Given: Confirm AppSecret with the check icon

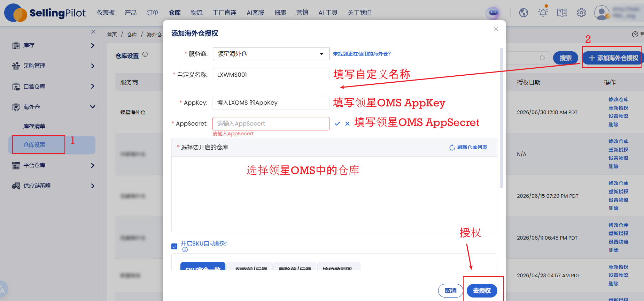Looking at the screenshot, I should pos(337,123).
